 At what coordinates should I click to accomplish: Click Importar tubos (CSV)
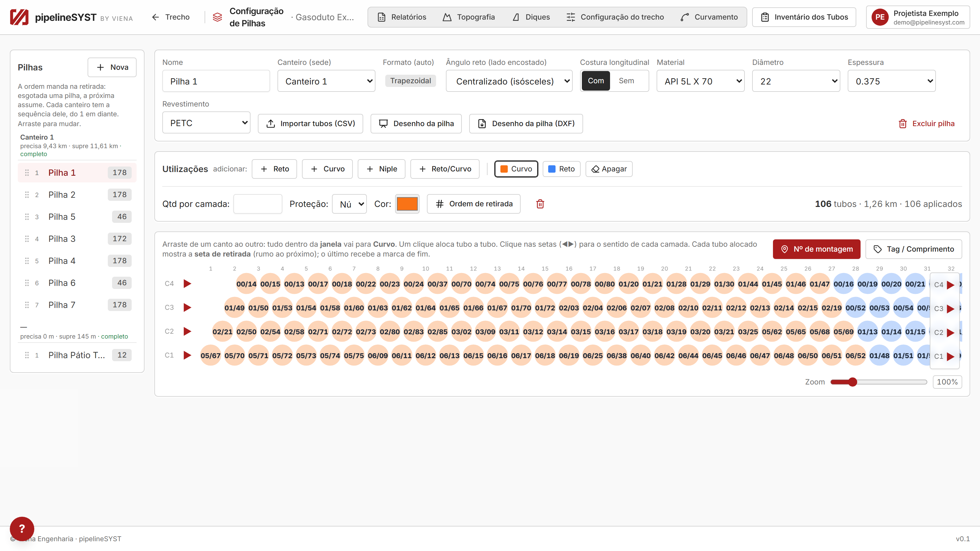tap(311, 124)
